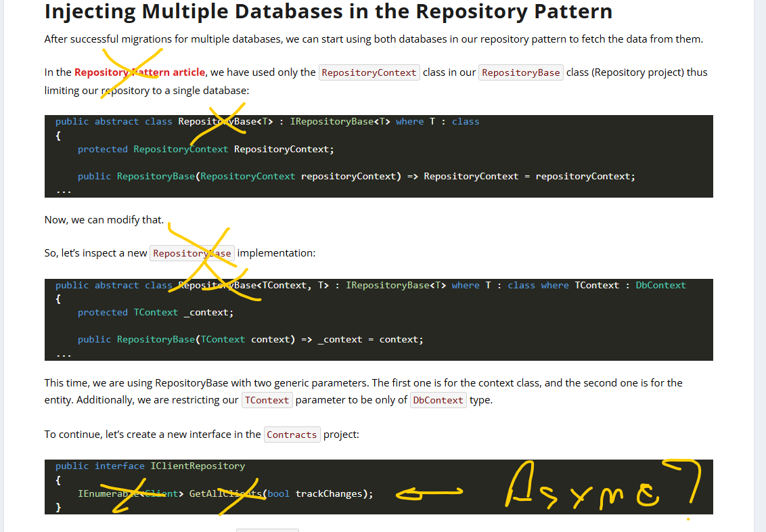Click the code text 'public interface IClientRepository'
This screenshot has width=766, height=532.
pos(150,466)
